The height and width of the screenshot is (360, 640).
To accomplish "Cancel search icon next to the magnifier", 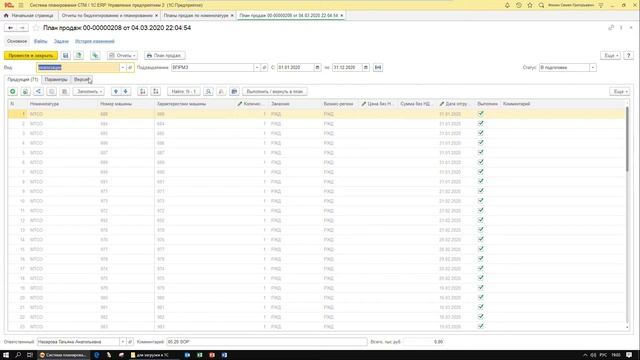I will 221,91.
